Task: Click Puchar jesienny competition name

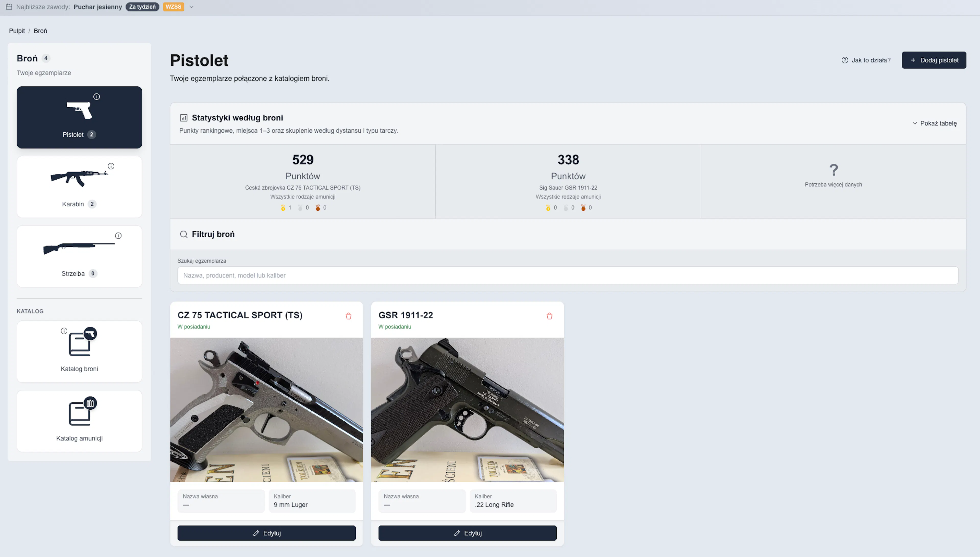Action: click(97, 7)
